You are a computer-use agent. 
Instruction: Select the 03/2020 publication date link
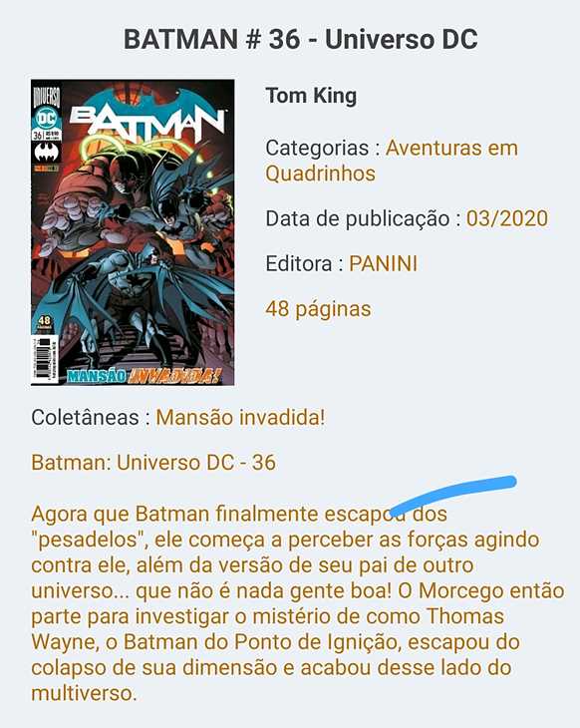[x=506, y=218]
